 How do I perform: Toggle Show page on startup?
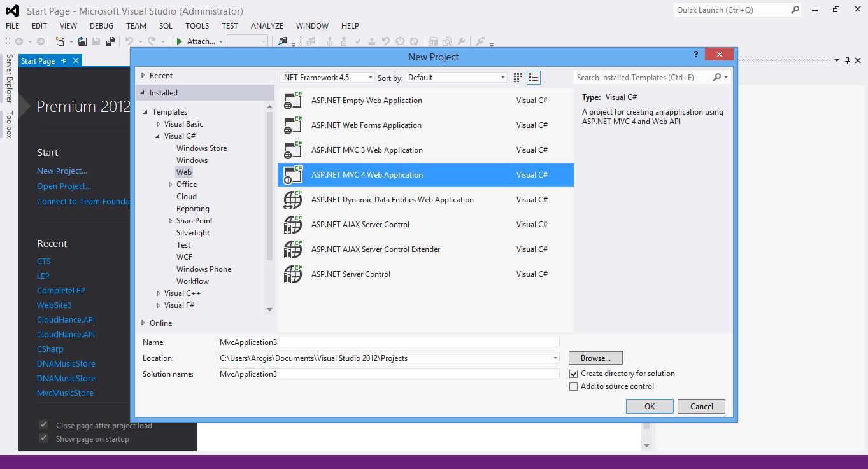pos(43,438)
